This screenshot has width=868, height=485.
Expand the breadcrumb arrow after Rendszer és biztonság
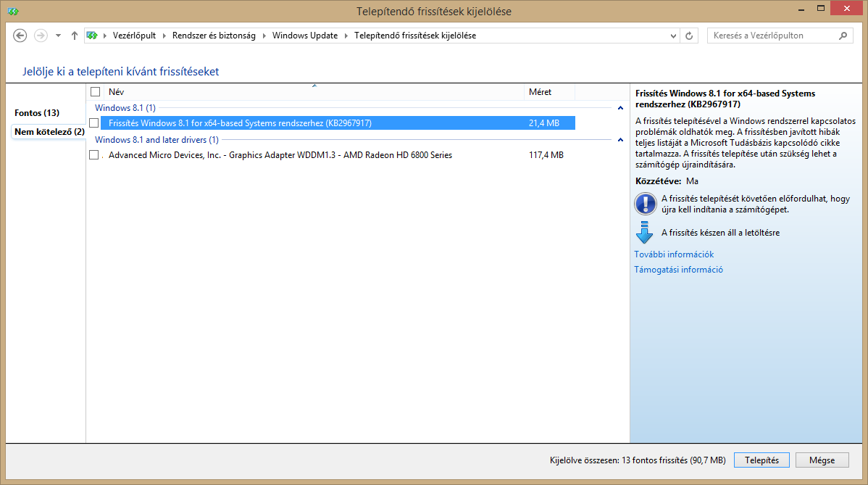tap(264, 36)
